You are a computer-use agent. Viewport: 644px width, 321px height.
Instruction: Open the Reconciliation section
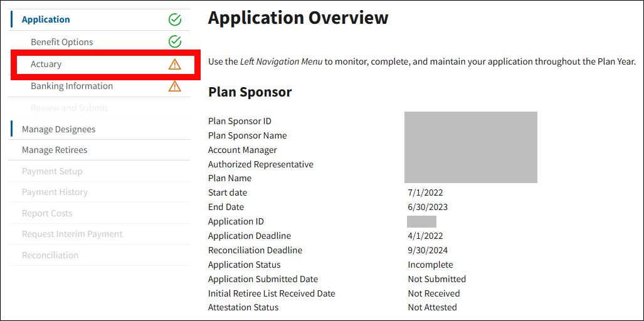click(x=50, y=255)
